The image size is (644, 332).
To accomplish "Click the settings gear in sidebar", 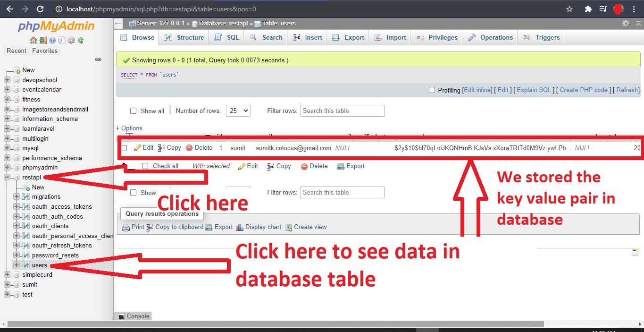I will [x=71, y=41].
